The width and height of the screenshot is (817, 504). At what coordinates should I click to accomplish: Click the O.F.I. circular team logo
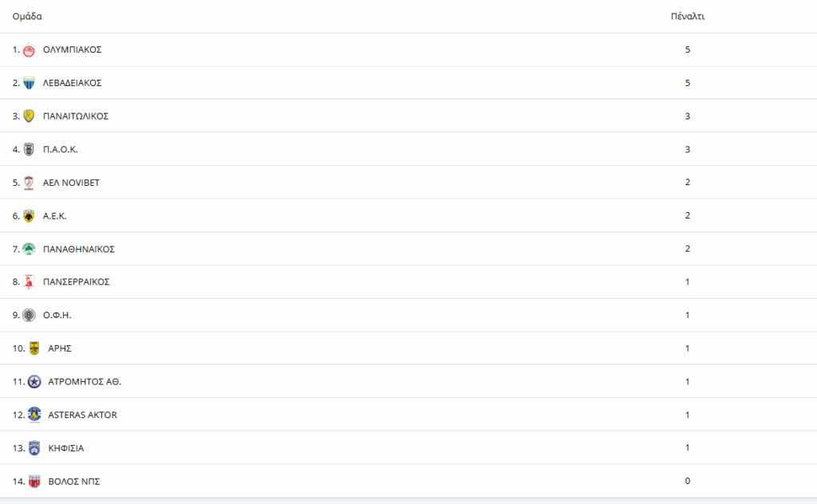pyautogui.click(x=29, y=315)
